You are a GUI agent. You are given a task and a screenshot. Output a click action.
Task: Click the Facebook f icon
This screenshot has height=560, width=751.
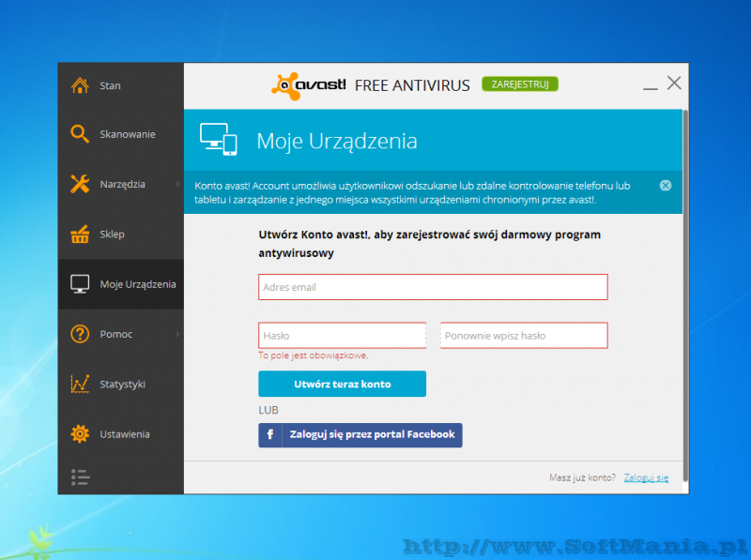[x=270, y=434]
